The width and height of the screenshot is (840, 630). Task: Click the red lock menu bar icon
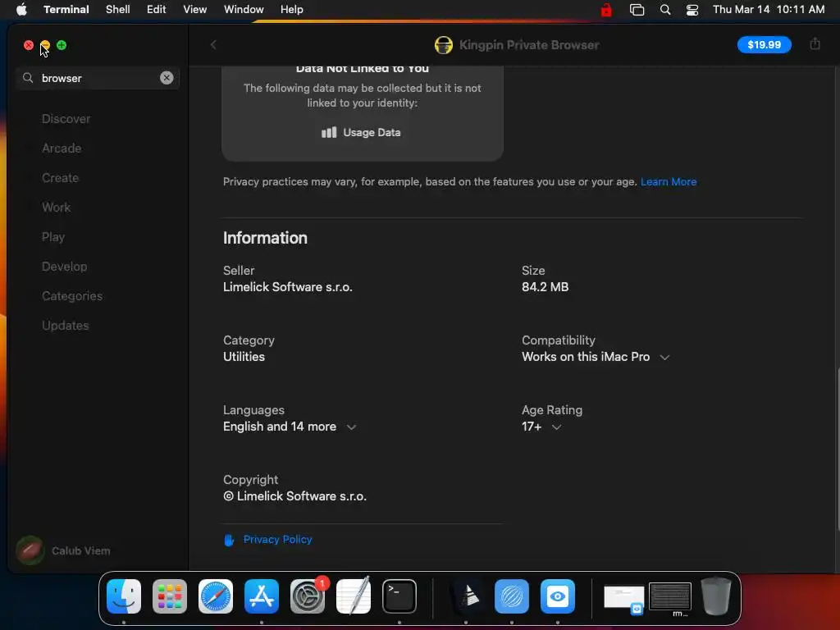coord(606,10)
